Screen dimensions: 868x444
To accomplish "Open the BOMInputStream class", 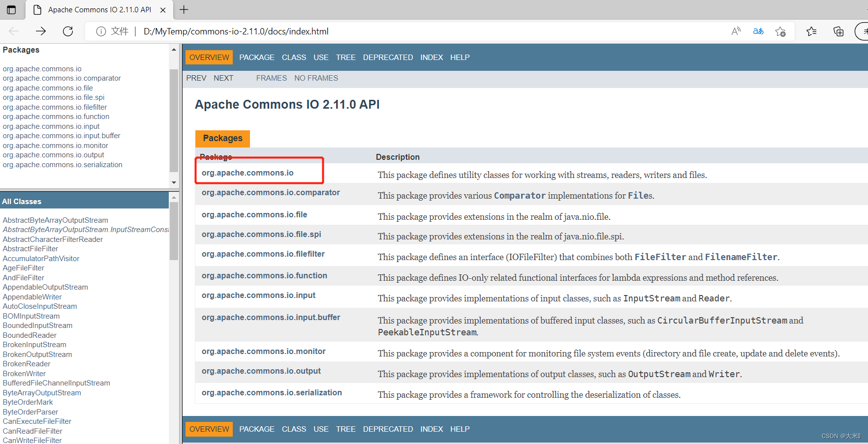I will pos(31,316).
